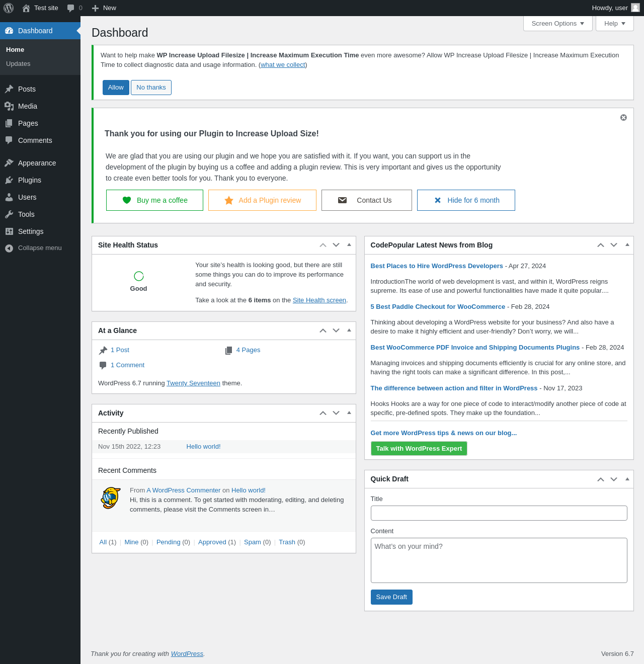Open the Screen Options dropdown
The width and height of the screenshot is (644, 664).
pos(558,24)
